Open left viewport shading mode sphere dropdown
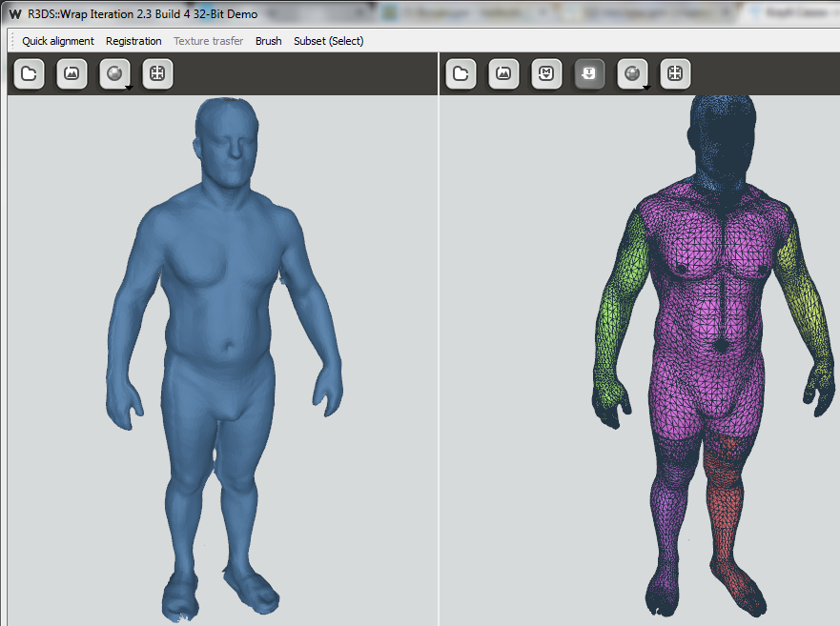840x626 pixels. [115, 74]
